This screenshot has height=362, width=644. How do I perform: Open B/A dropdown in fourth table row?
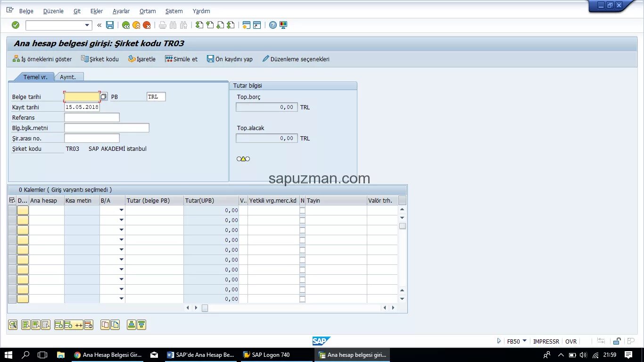[x=121, y=240]
